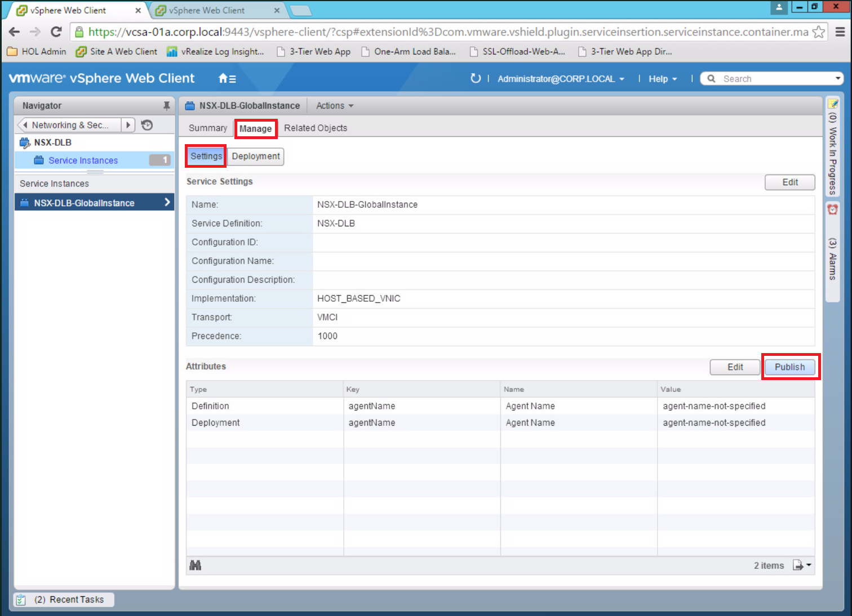Open 3-Tier Web App bookmark
The image size is (852, 616).
coord(313,51)
